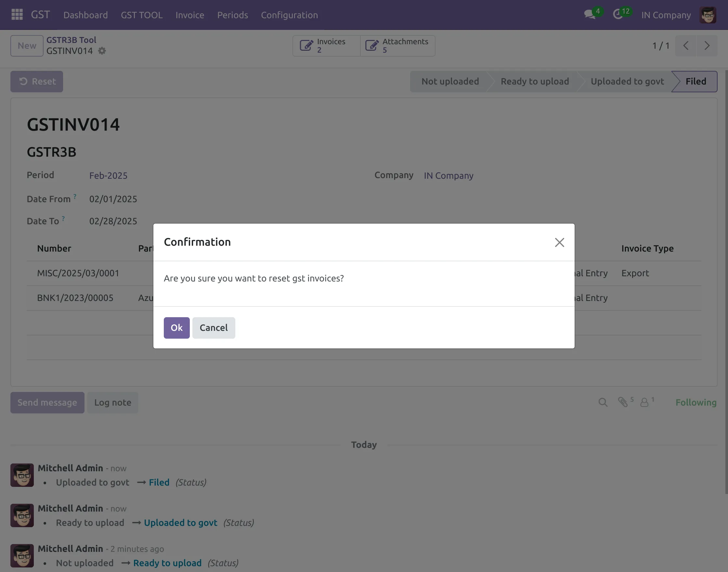Image resolution: width=728 pixels, height=572 pixels.
Task: Open the Invoices smart button
Action: [326, 46]
